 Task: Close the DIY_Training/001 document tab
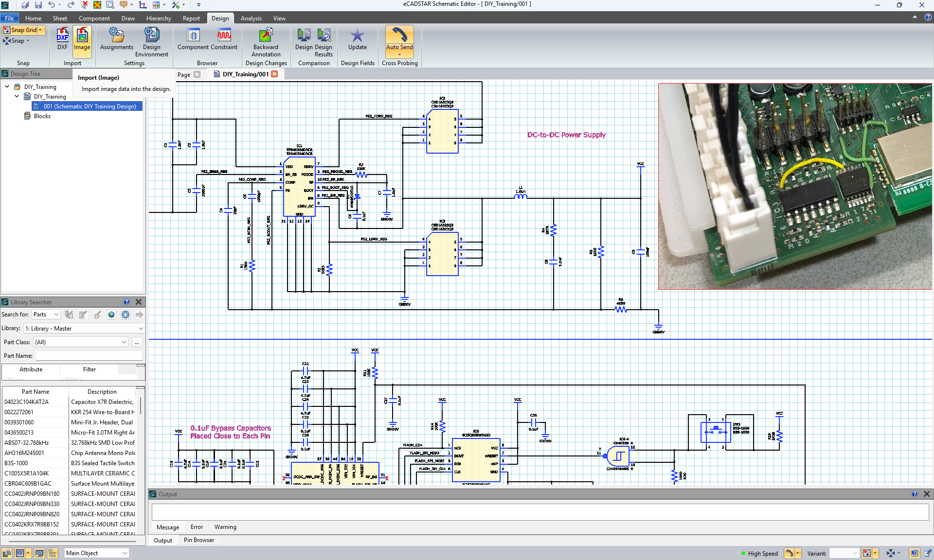(274, 74)
